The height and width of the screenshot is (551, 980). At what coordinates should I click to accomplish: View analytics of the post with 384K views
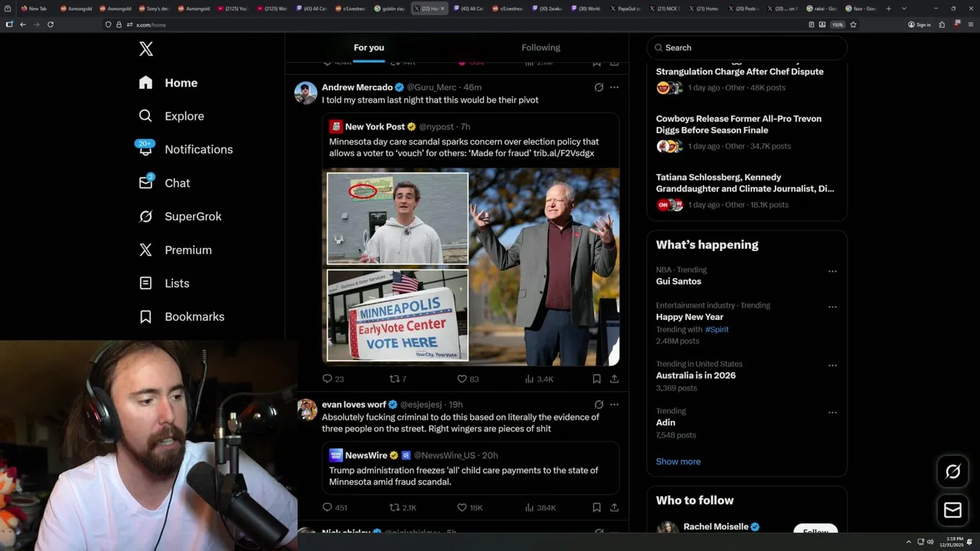coord(541,507)
